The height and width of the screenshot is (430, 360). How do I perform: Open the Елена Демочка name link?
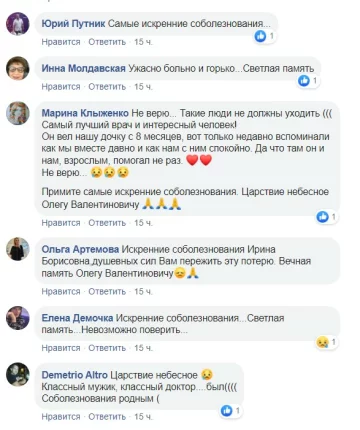[77, 318]
